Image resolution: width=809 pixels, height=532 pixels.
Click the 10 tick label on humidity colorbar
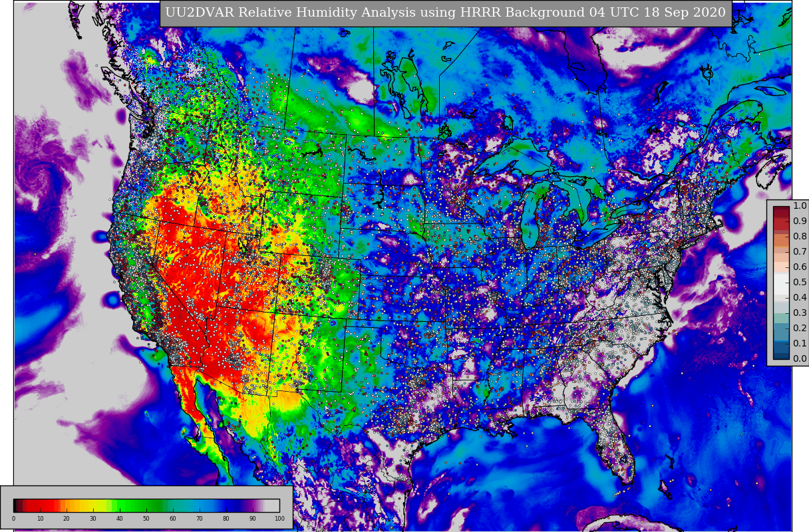tap(40, 519)
